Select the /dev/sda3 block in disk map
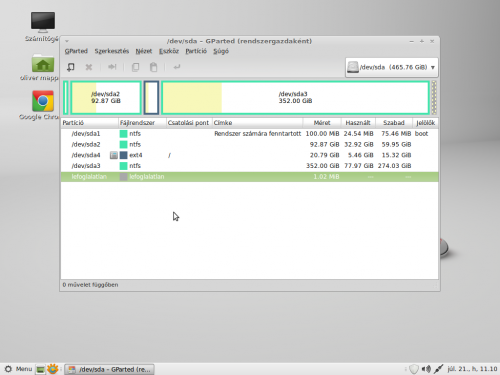500x375 pixels. click(295, 97)
